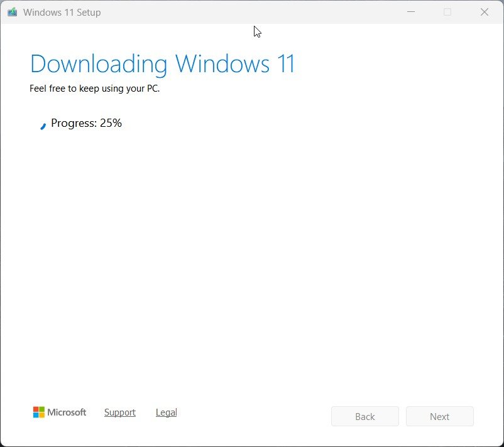Click the yellow square of the Microsoft logo
The image size is (504, 447).
point(41,415)
